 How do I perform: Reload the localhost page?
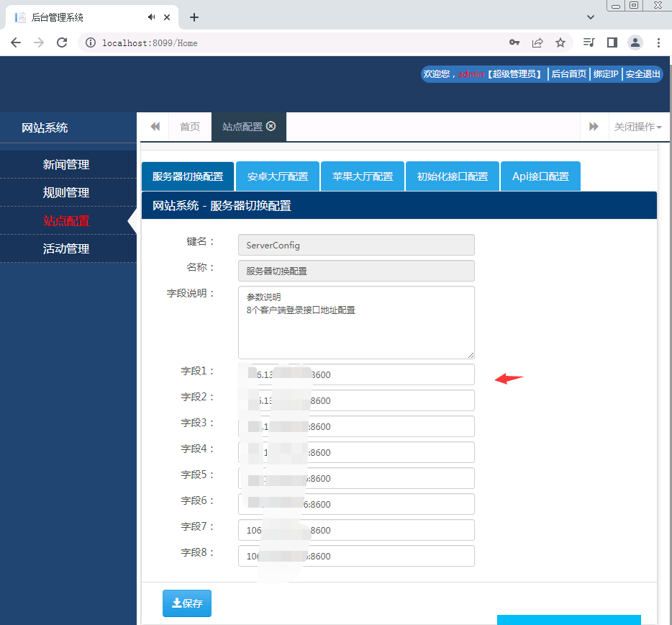click(62, 42)
